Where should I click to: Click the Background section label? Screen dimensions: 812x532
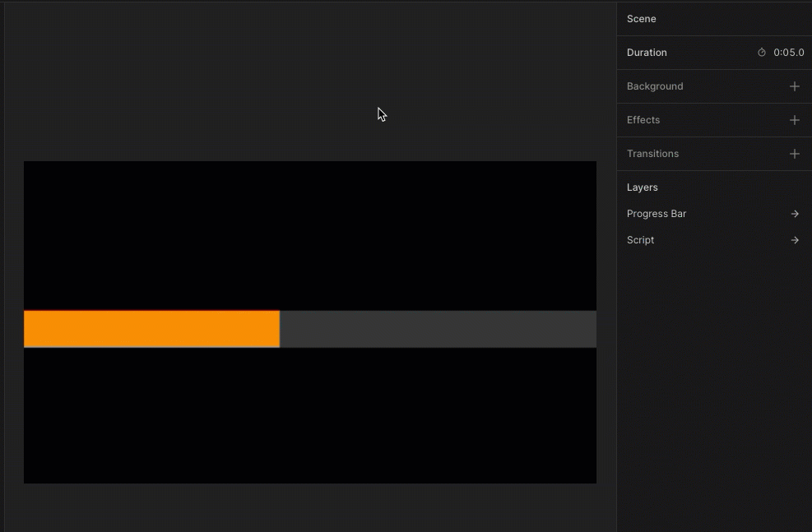pyautogui.click(x=655, y=86)
